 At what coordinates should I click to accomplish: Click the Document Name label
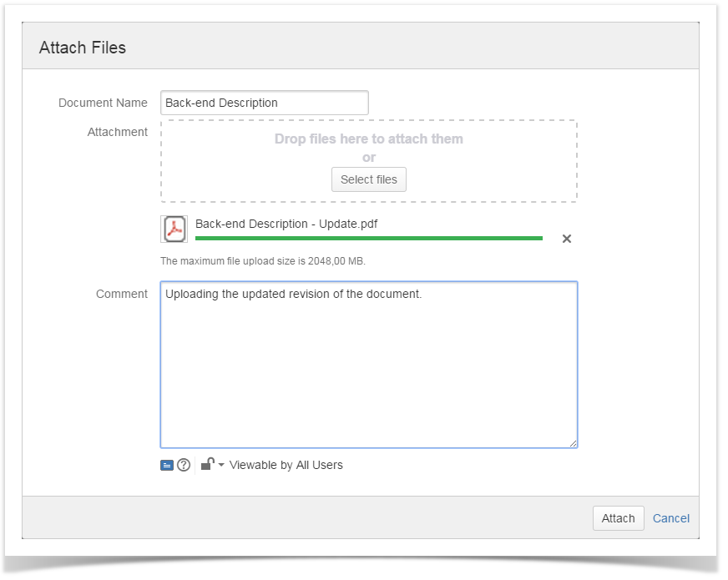(103, 103)
